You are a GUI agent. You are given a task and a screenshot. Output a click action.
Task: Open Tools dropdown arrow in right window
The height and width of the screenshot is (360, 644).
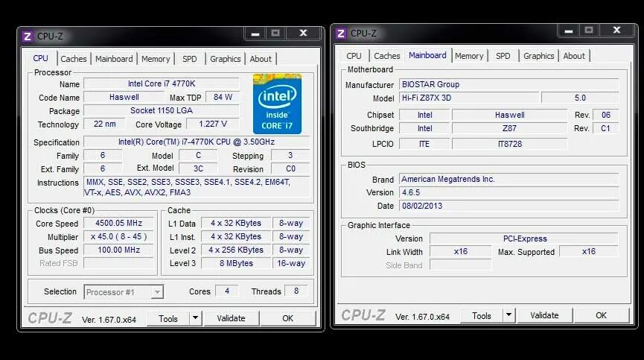(x=509, y=315)
